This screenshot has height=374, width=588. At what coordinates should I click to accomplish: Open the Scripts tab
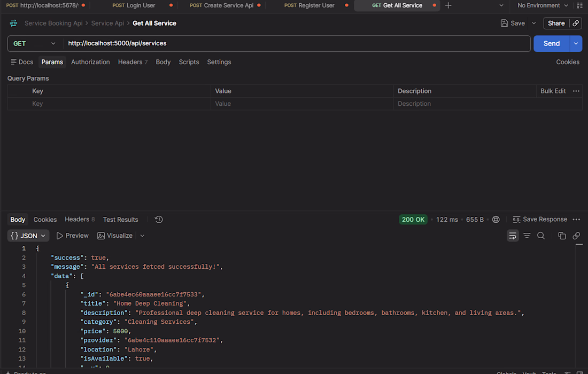point(189,62)
